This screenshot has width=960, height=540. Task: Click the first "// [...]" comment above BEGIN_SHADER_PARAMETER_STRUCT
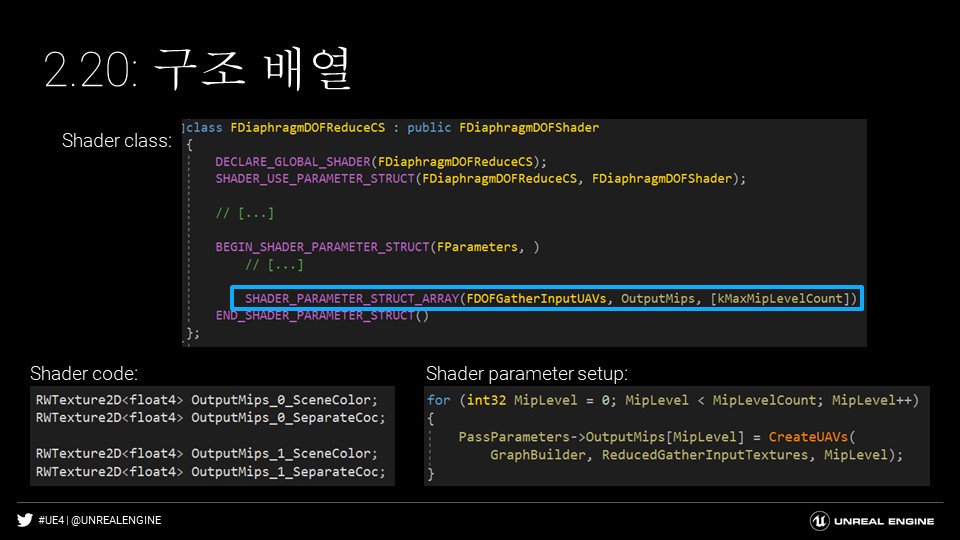tap(245, 213)
